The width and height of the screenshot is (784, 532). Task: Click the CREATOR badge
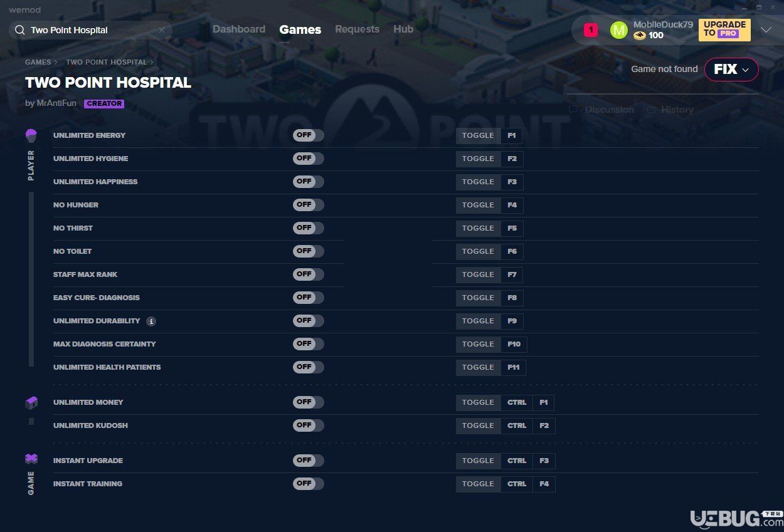[x=104, y=104]
